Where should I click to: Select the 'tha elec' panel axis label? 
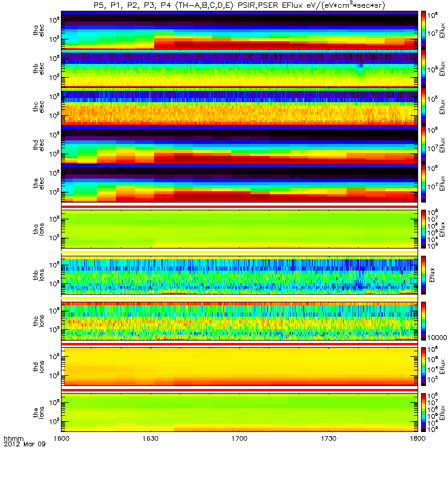click(x=39, y=30)
